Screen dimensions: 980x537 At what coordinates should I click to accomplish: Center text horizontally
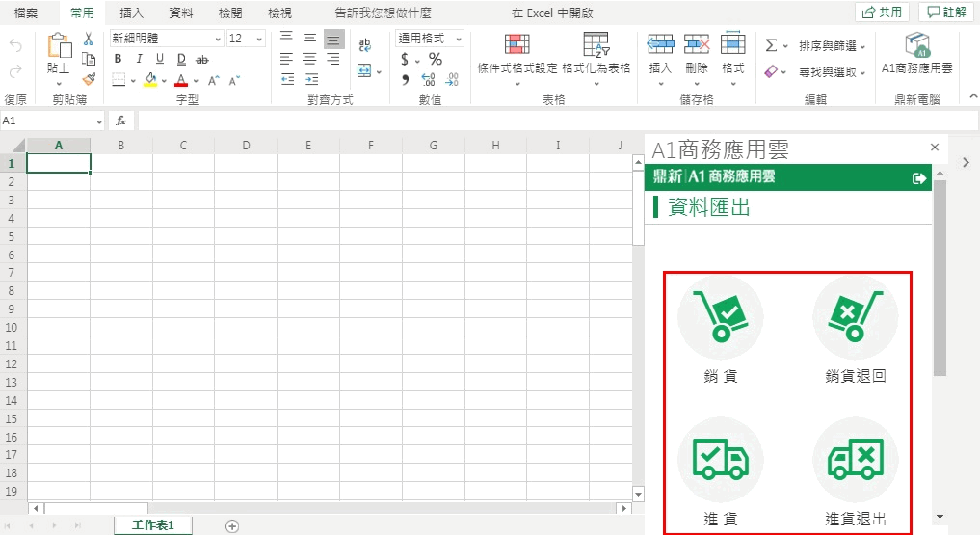point(309,59)
